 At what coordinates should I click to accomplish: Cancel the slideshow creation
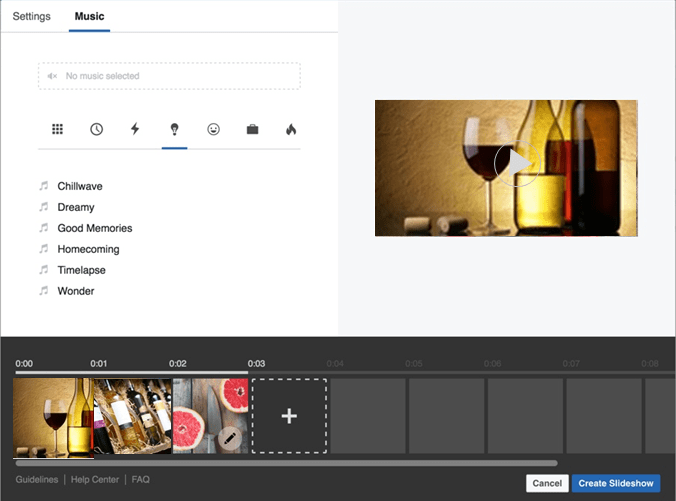click(x=547, y=483)
